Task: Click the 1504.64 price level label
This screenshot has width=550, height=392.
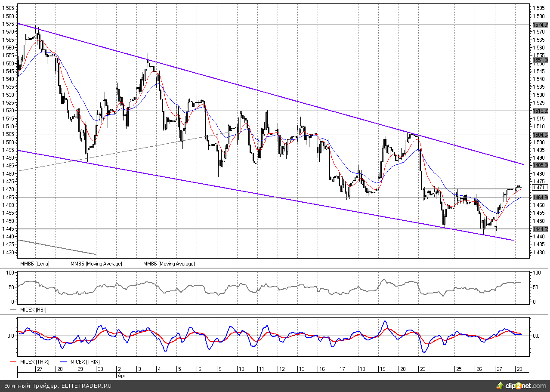Action: tap(540, 135)
